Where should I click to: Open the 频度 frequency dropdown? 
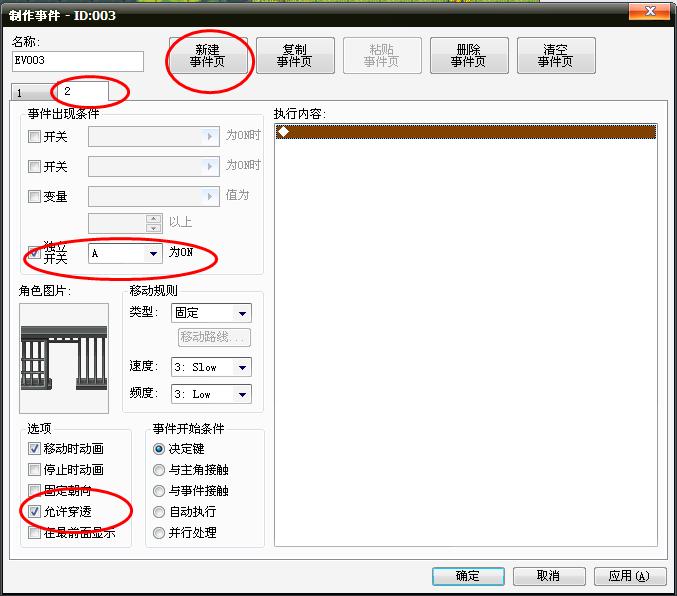(x=211, y=394)
